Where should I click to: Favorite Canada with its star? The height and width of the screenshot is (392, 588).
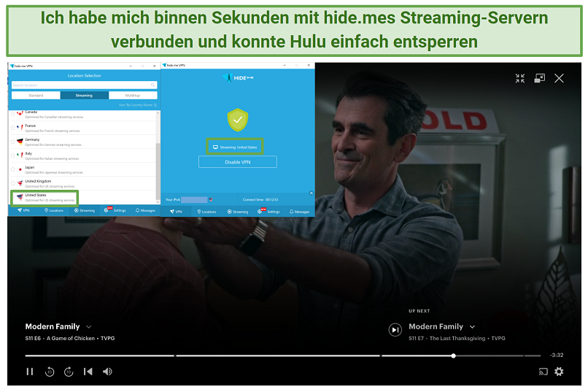point(13,114)
